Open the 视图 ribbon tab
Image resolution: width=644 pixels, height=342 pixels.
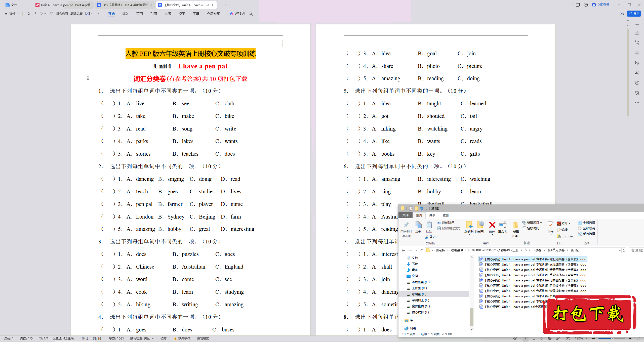(182, 14)
